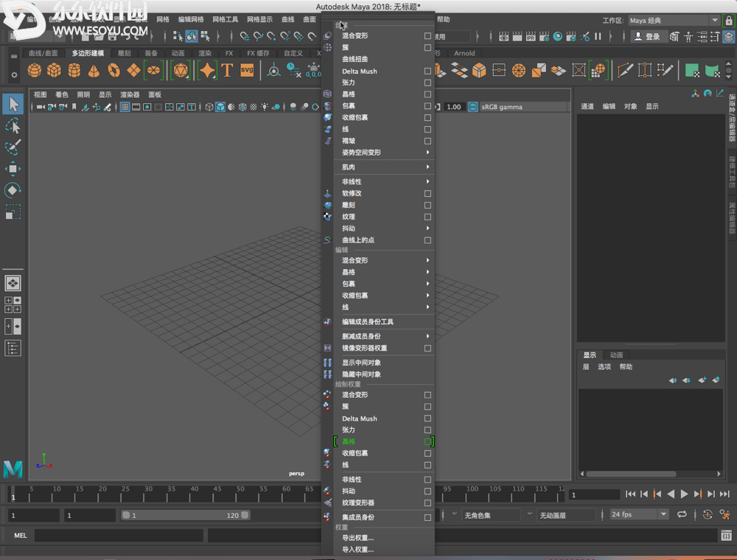Open options box for 收缩包裹 under create
The height and width of the screenshot is (560, 737).
tap(427, 117)
